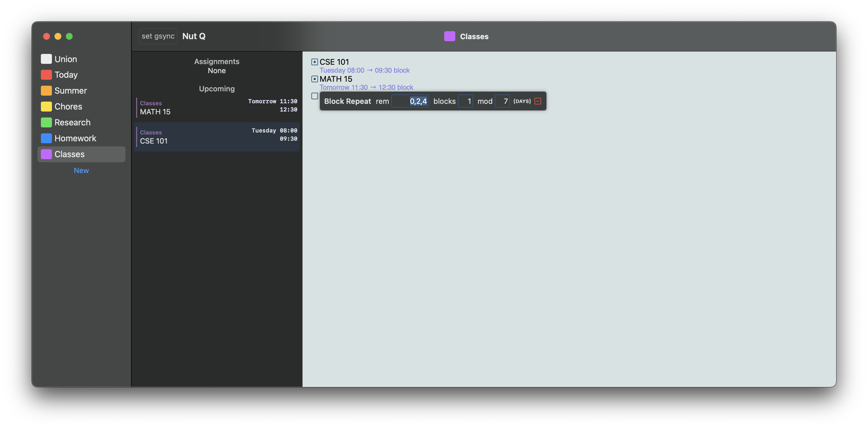
Task: Click the Homework list icon in sidebar
Action: pyautogui.click(x=46, y=138)
